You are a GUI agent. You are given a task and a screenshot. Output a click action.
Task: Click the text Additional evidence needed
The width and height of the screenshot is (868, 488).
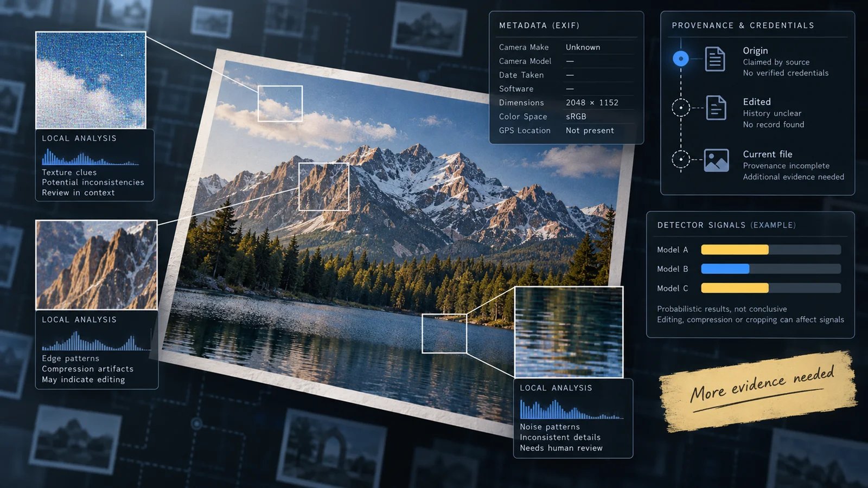[793, 177]
